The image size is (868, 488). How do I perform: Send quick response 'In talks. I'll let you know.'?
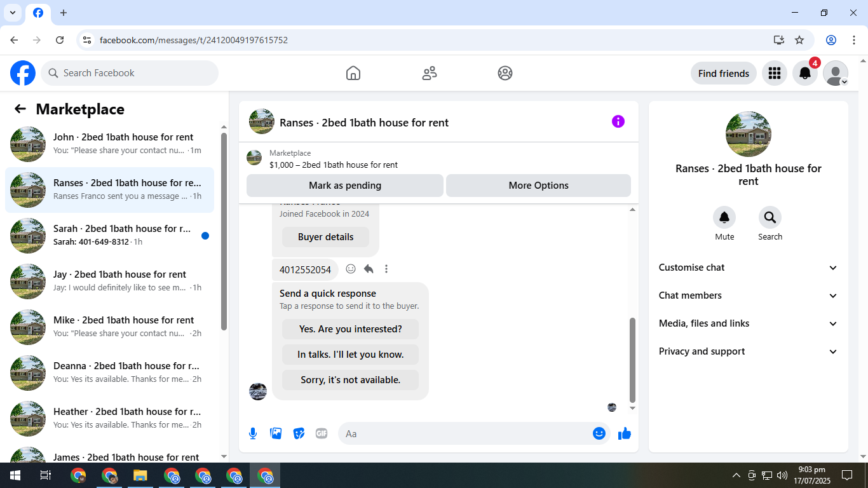pos(350,355)
